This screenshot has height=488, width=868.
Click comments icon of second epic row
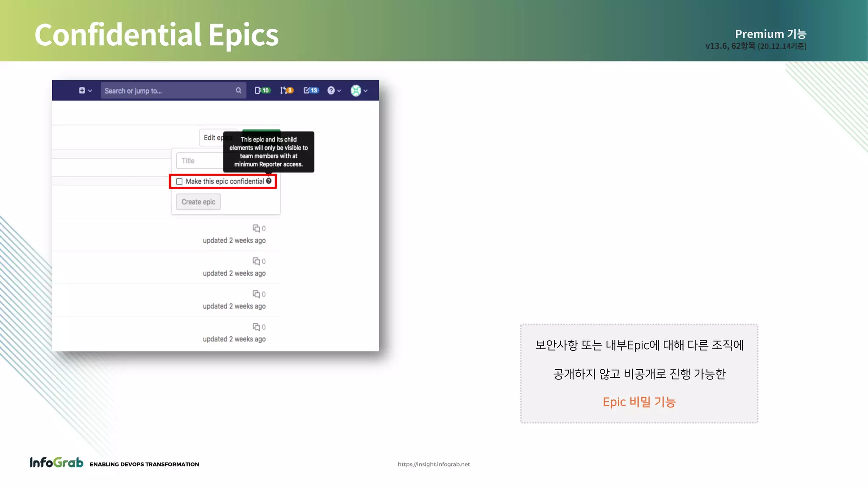[x=256, y=261]
